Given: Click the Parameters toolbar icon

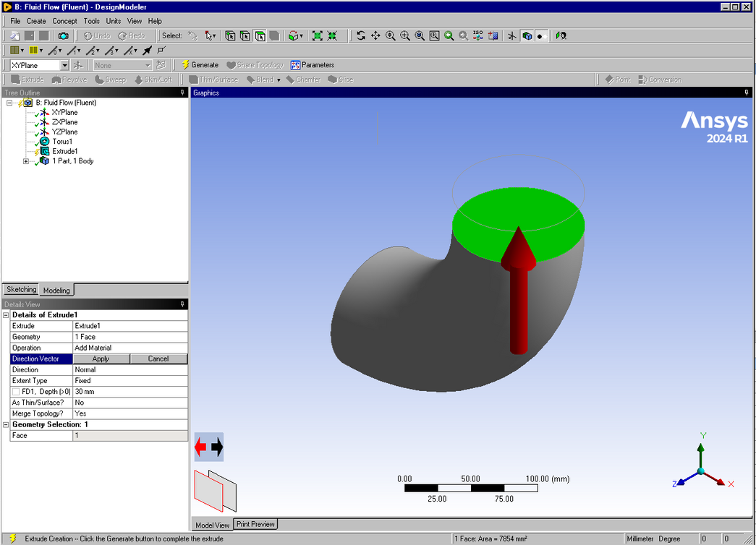Looking at the screenshot, I should tap(313, 65).
